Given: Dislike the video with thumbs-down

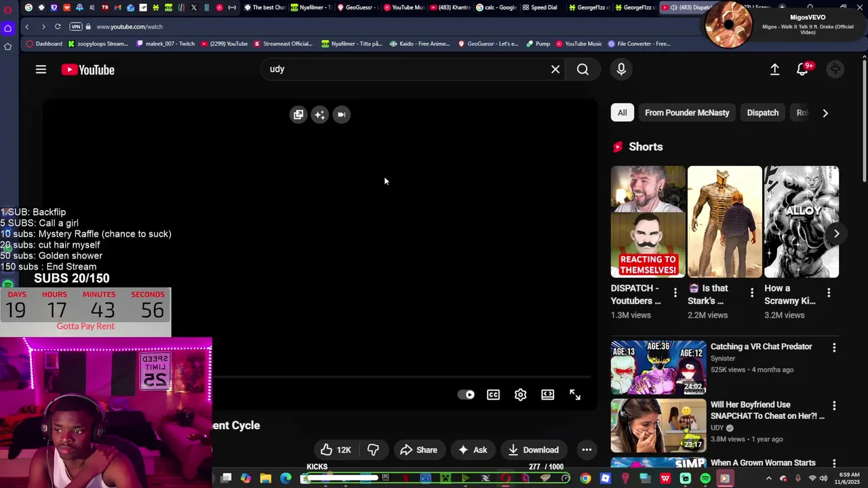Looking at the screenshot, I should [x=373, y=450].
